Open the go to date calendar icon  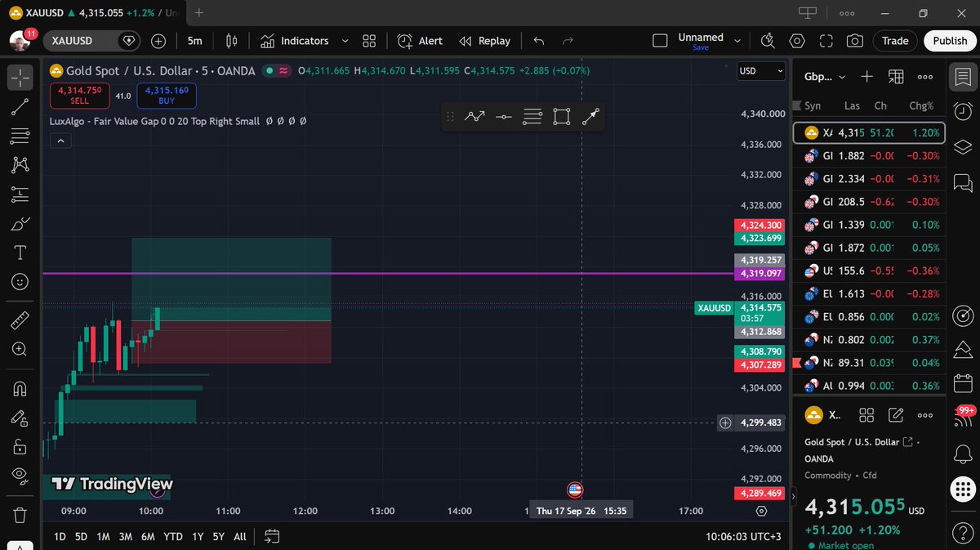(x=272, y=536)
